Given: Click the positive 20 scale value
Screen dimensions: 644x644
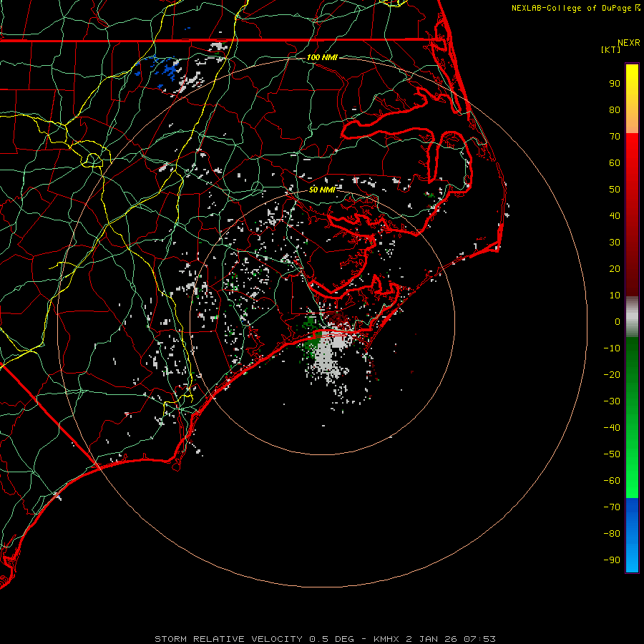Looking at the screenshot, I should (x=615, y=268).
